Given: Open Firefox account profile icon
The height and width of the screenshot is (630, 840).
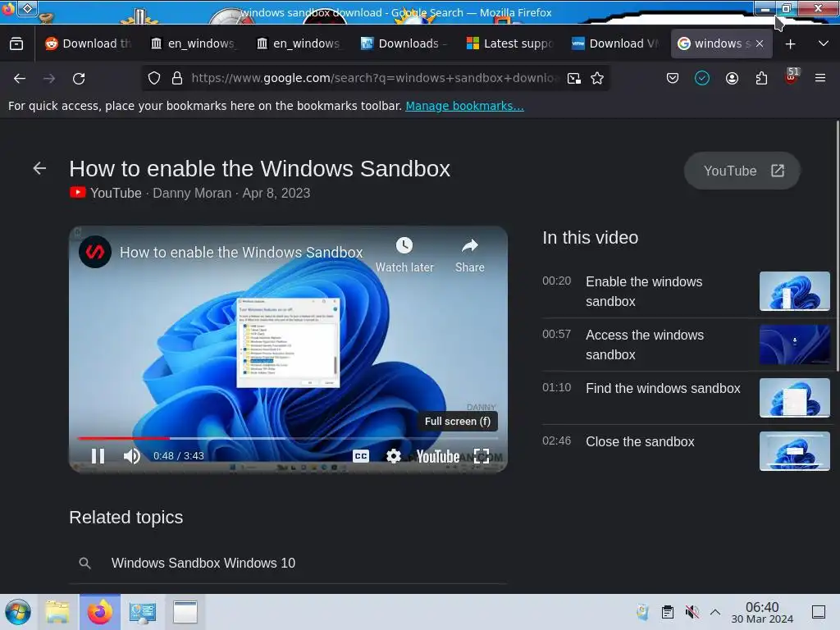Looking at the screenshot, I should point(732,78).
